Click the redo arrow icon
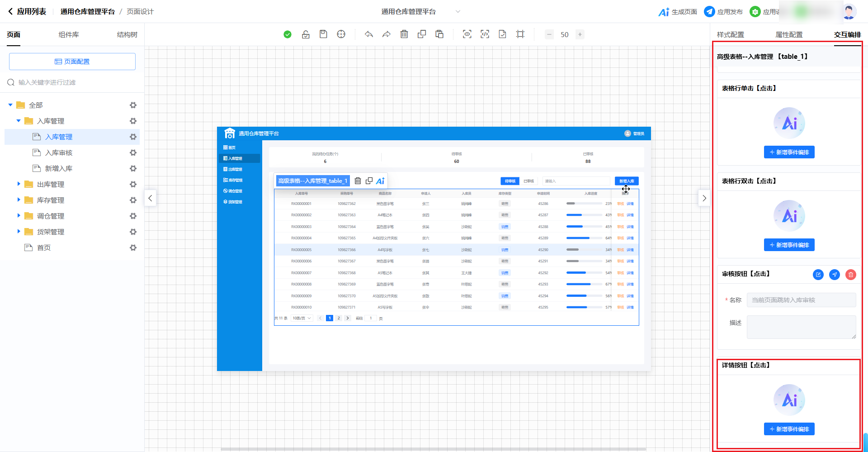The image size is (868, 452). click(x=386, y=34)
